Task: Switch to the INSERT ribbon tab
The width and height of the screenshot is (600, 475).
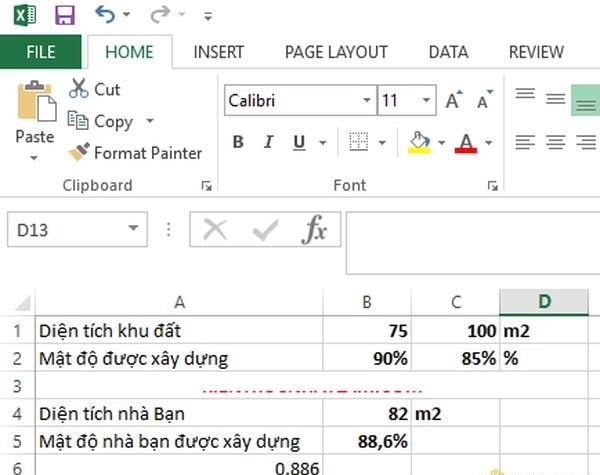Action: click(x=218, y=53)
